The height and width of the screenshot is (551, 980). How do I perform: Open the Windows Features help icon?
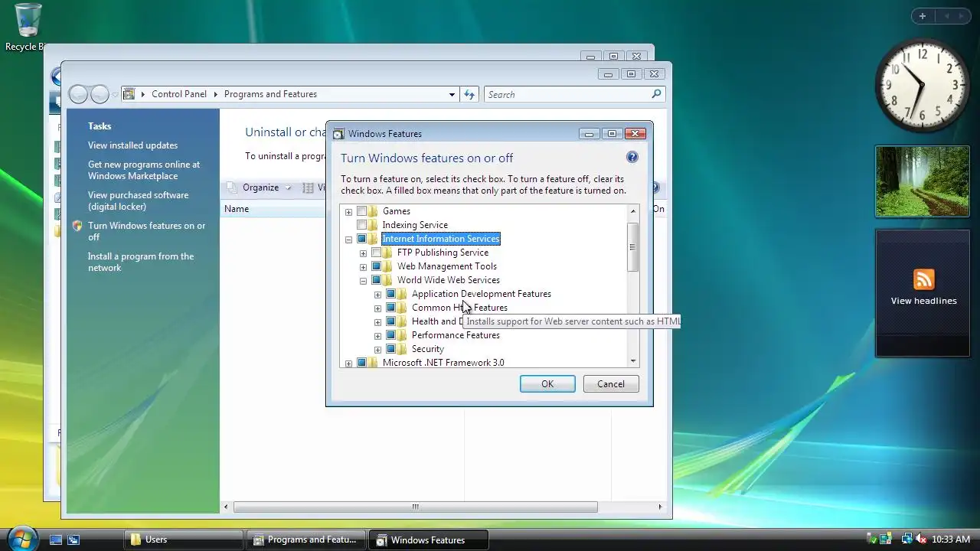632,157
